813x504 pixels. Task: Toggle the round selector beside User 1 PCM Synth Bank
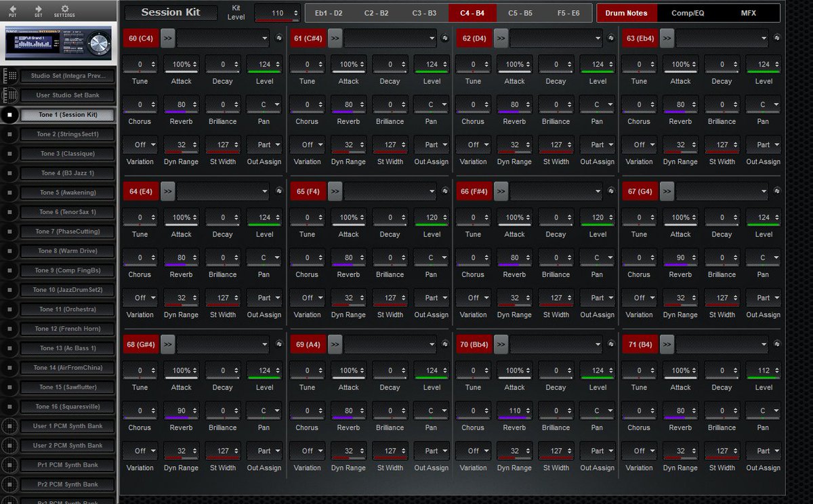9,425
